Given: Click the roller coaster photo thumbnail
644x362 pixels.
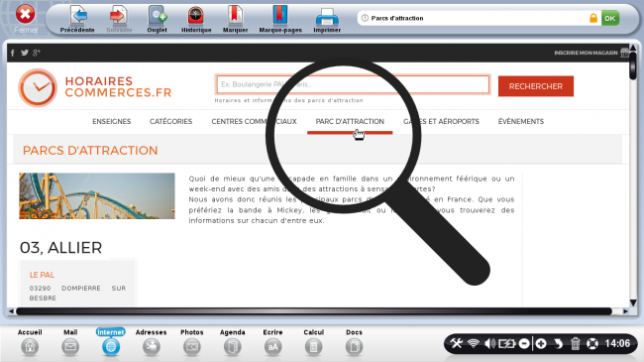Looking at the screenshot, I should pyautogui.click(x=97, y=195).
